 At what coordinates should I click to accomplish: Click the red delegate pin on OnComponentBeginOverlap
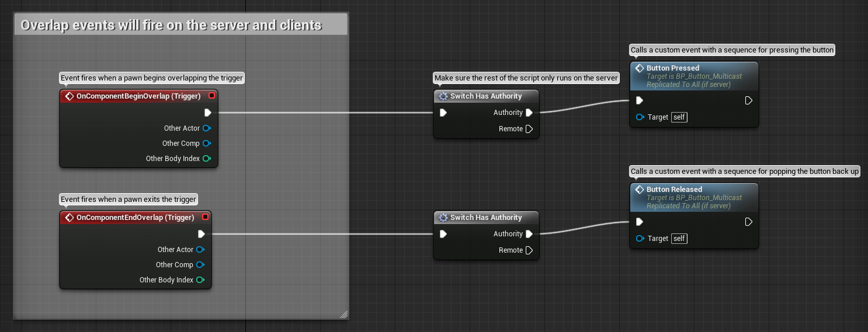(211, 96)
